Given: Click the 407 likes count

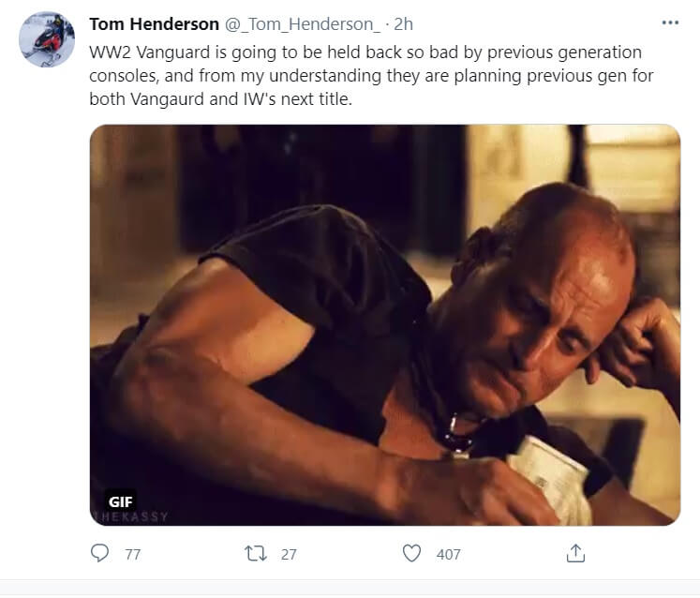Looking at the screenshot, I should (x=449, y=555).
